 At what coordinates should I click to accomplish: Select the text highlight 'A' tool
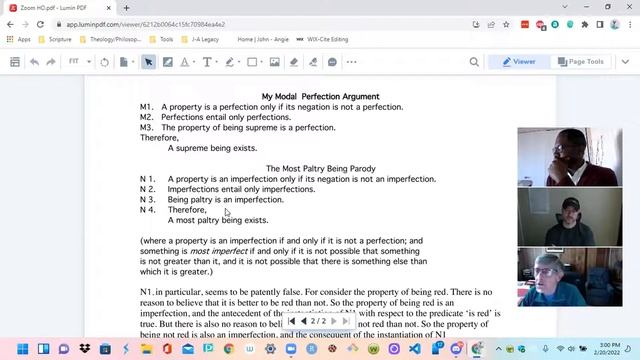[x=184, y=62]
